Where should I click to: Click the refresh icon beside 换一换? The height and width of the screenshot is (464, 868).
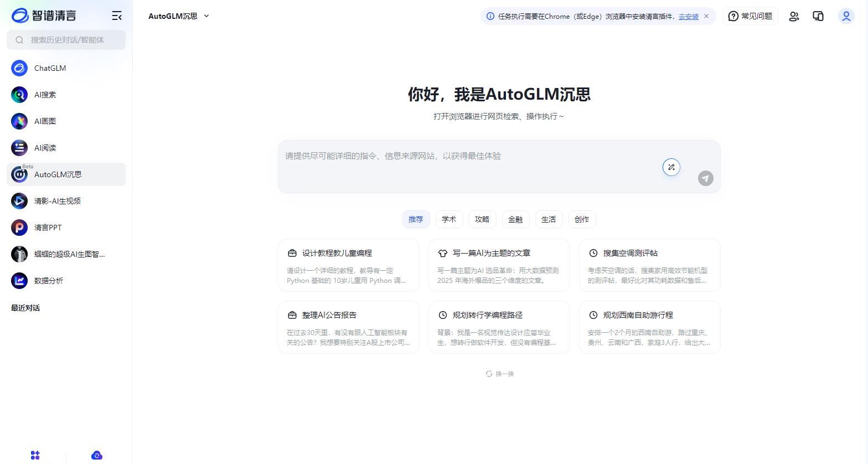[x=489, y=374]
